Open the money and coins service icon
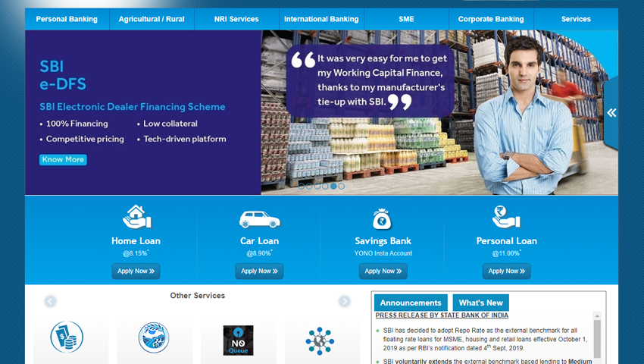Image resolution: width=644 pixels, height=364 pixels. click(67, 337)
